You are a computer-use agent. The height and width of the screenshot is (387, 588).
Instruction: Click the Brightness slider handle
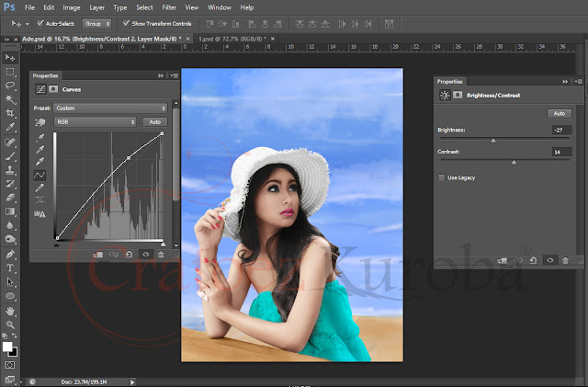point(493,141)
